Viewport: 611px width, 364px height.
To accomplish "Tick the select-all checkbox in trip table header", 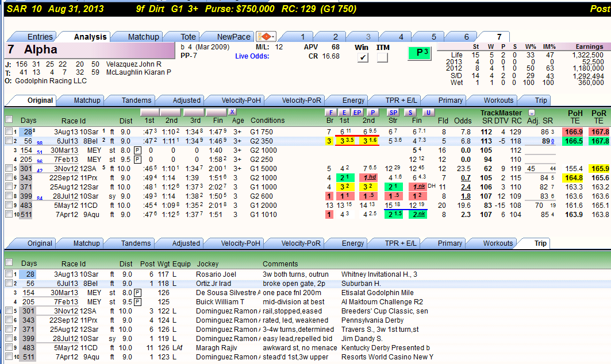I will [9, 262].
